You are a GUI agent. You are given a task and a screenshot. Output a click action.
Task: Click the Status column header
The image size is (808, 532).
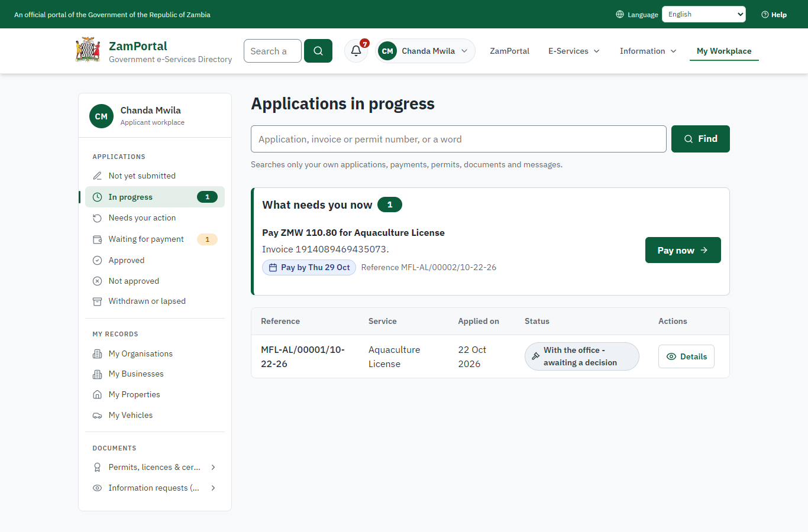[x=537, y=321]
